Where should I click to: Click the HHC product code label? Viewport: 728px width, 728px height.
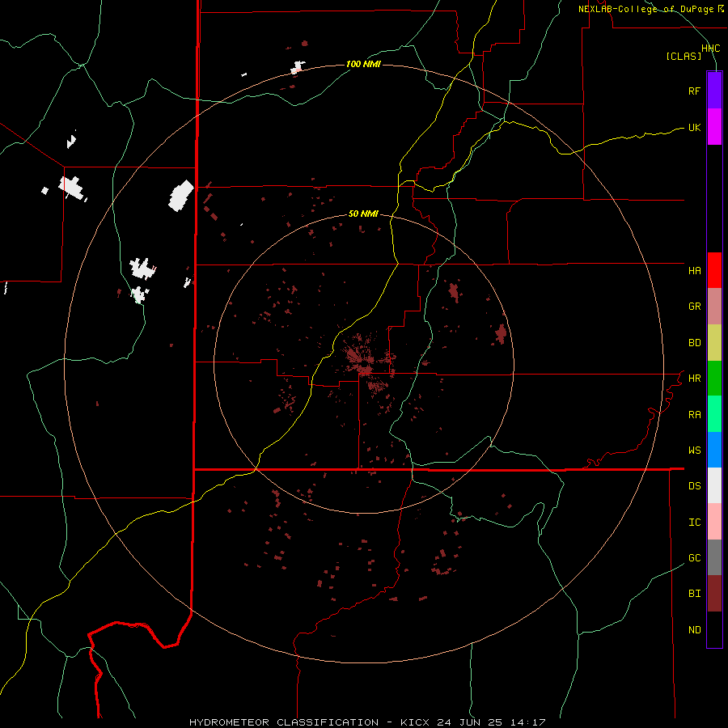pos(710,49)
